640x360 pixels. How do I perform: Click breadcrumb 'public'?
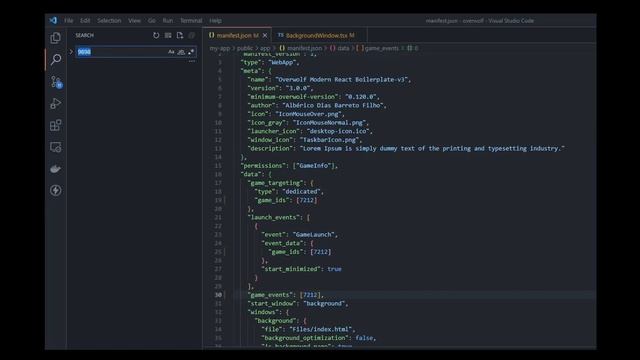click(x=245, y=48)
